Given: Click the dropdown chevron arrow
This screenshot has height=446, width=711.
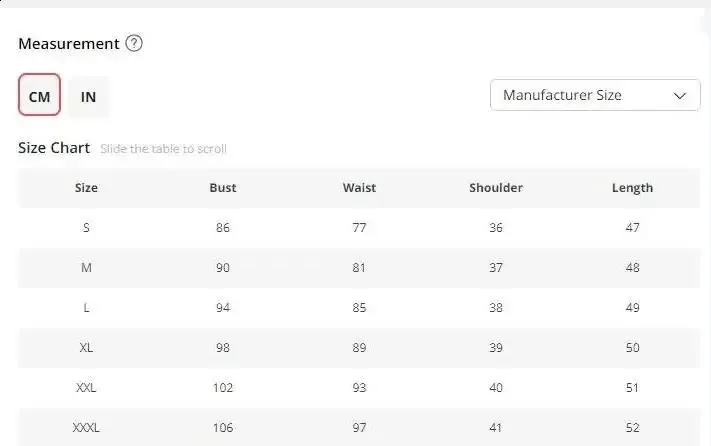Looking at the screenshot, I should pos(680,96).
